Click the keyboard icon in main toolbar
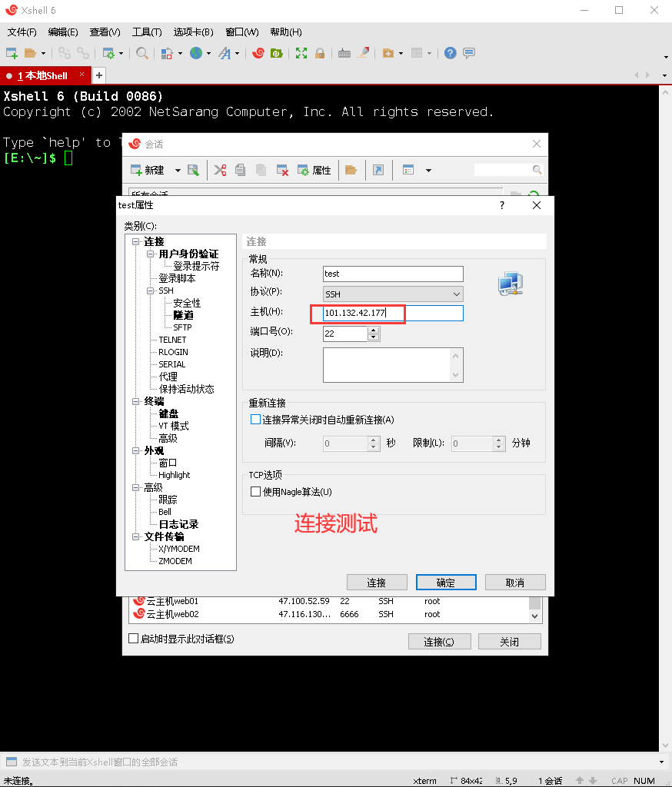Image resolution: width=672 pixels, height=787 pixels. 344,53
